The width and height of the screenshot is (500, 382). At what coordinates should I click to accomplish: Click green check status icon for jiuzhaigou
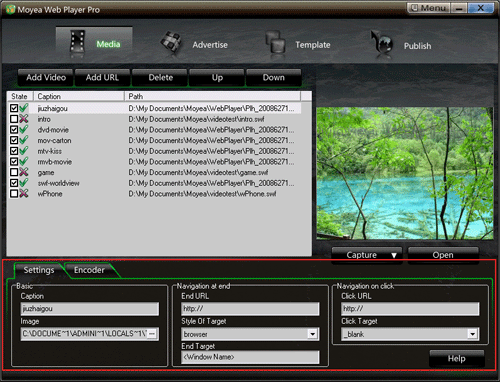[x=24, y=108]
